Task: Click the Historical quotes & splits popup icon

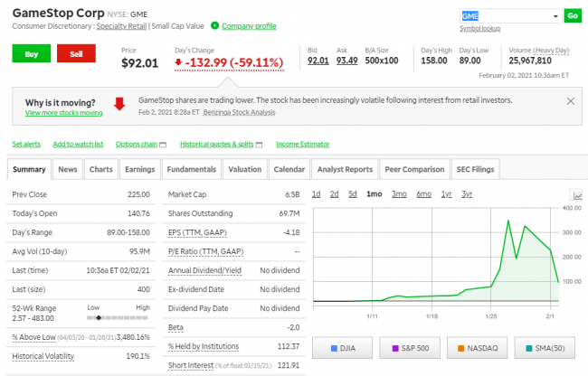Action: tap(260, 145)
